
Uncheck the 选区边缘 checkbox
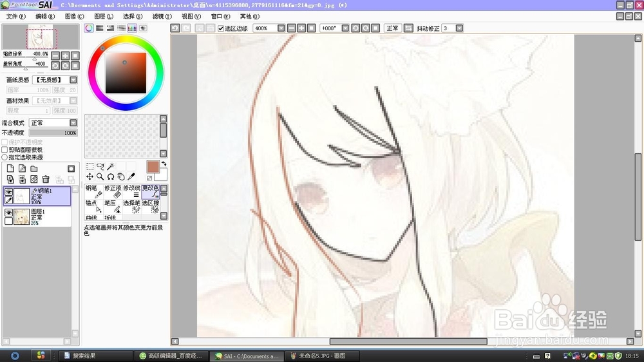tap(221, 28)
